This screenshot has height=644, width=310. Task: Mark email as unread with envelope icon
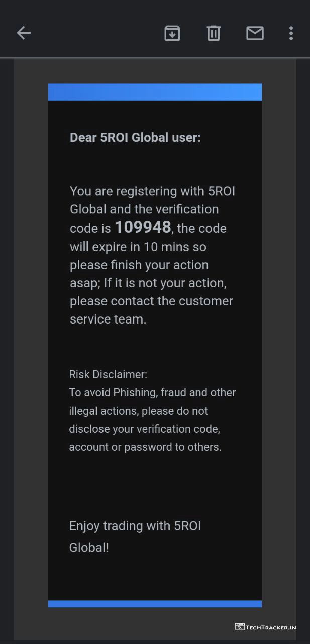pos(255,33)
